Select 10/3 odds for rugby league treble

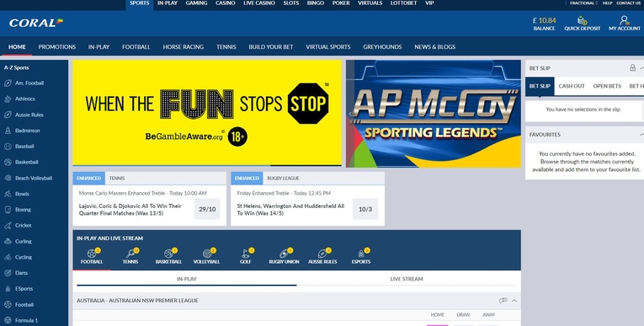tap(365, 209)
